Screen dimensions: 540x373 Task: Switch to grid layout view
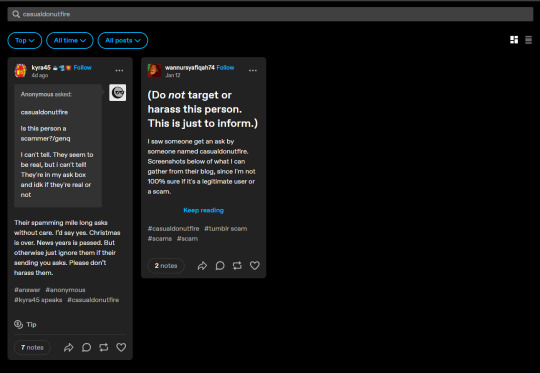tap(514, 40)
